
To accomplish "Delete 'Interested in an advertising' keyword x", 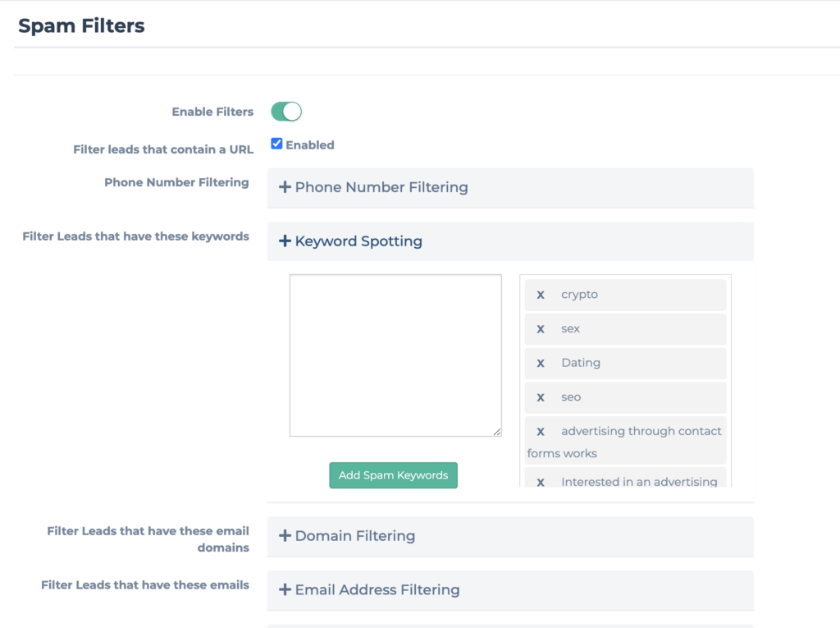I will [541, 483].
